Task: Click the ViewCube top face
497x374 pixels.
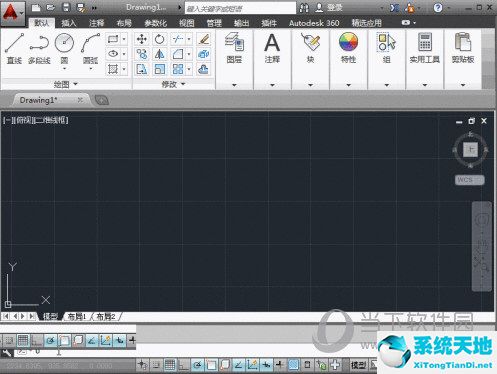Action: (x=470, y=150)
